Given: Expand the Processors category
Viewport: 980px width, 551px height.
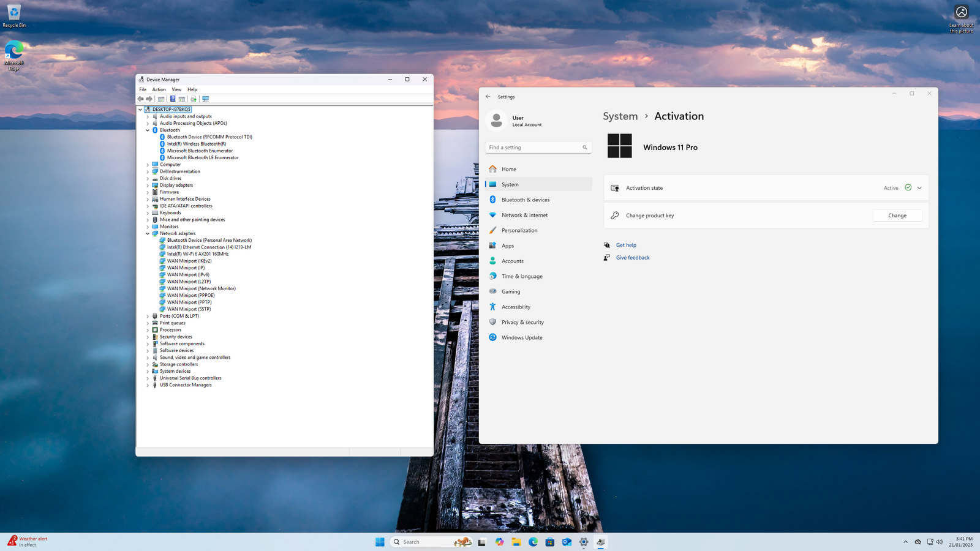Looking at the screenshot, I should pyautogui.click(x=148, y=330).
